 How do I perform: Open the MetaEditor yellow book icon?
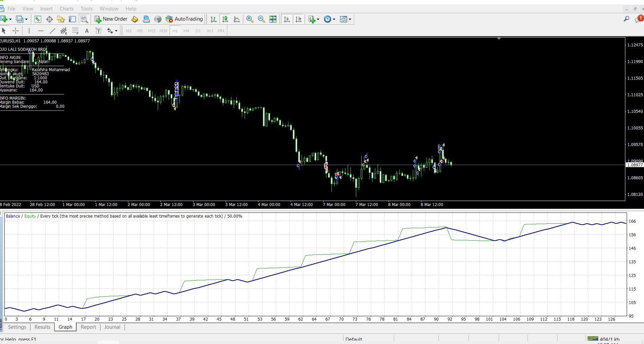135,19
